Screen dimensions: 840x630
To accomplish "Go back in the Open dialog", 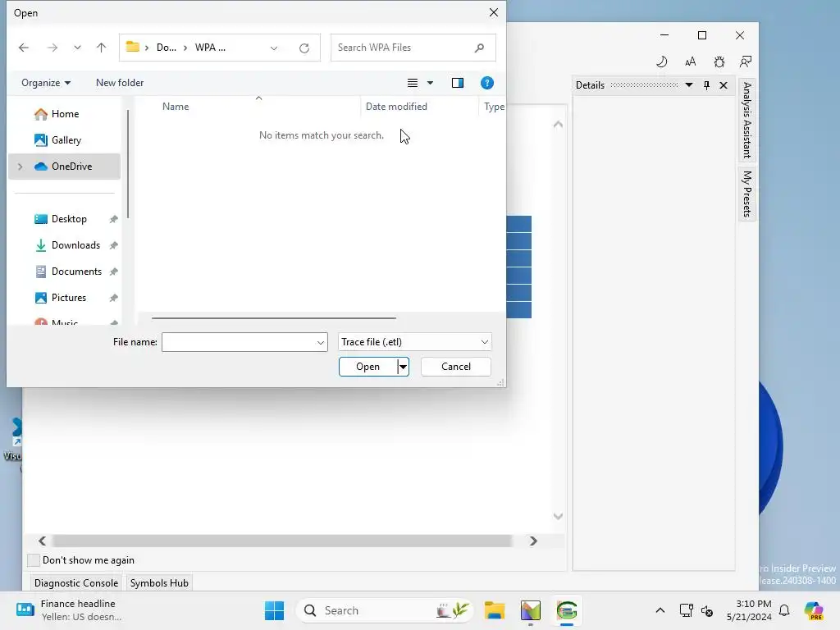I will point(24,48).
